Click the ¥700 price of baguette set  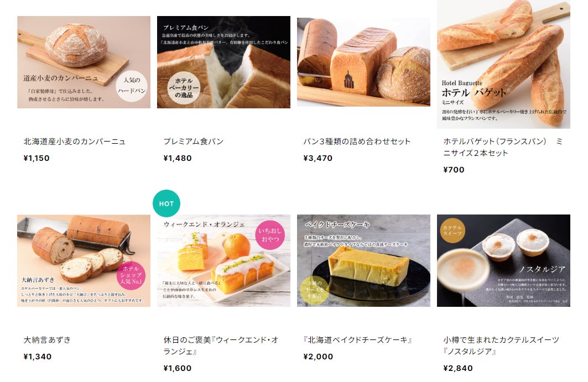click(454, 170)
